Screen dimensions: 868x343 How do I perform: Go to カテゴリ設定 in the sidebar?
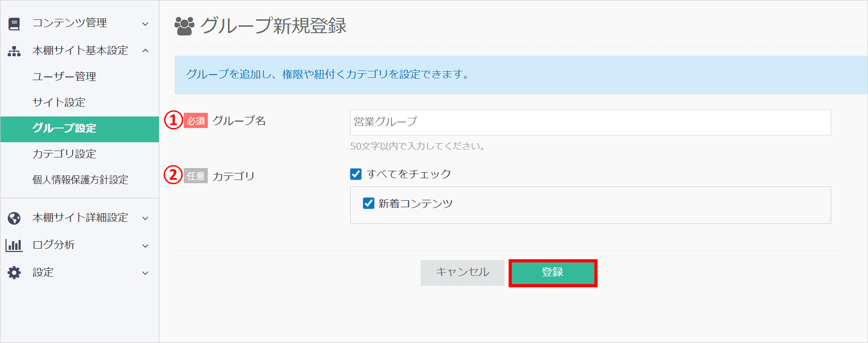click(x=64, y=154)
